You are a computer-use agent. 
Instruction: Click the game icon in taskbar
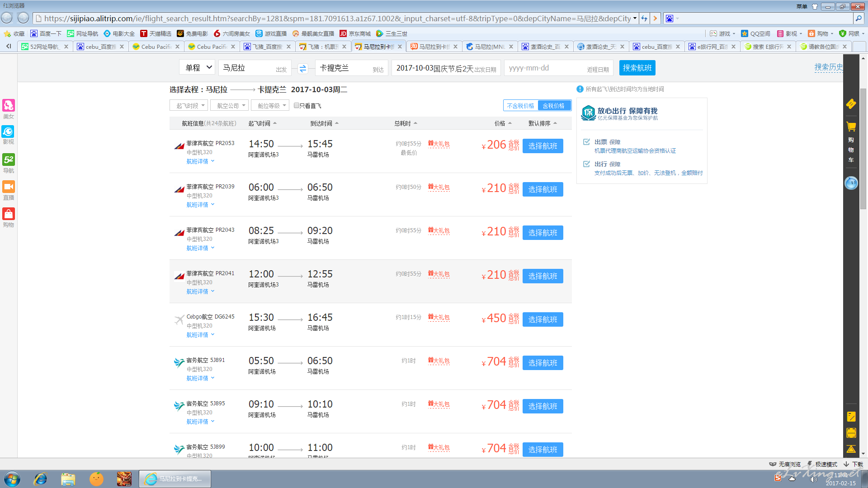pyautogui.click(x=124, y=479)
